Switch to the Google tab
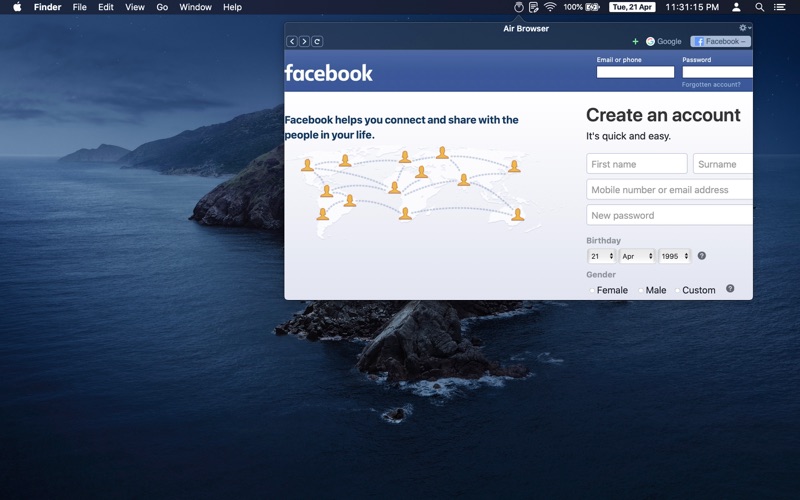 tap(663, 41)
